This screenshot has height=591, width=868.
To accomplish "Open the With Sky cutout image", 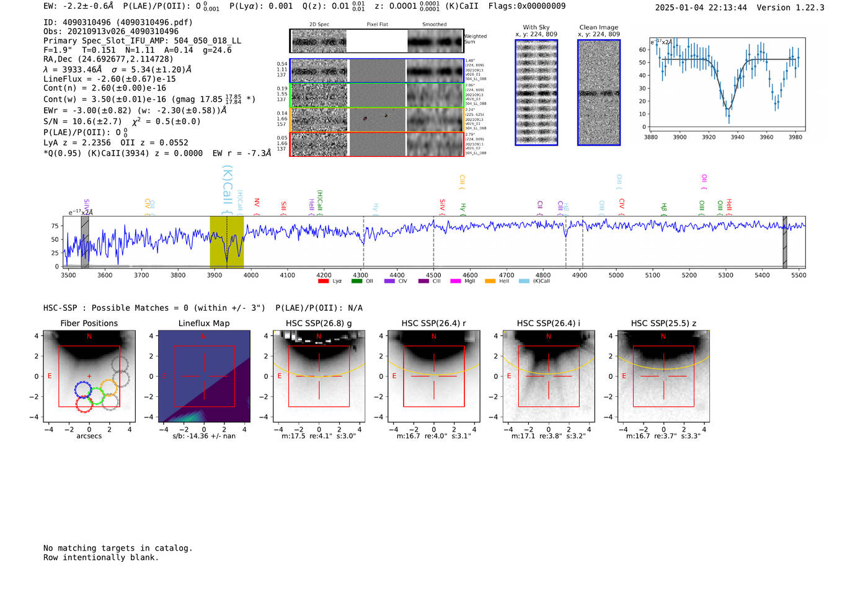I will click(536, 92).
